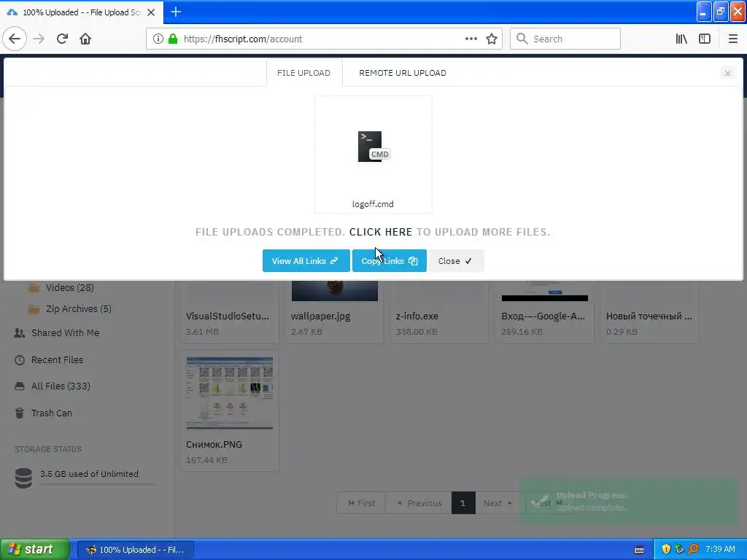
Task: Select the 100% Uploaded browser tab
Action: click(x=81, y=12)
